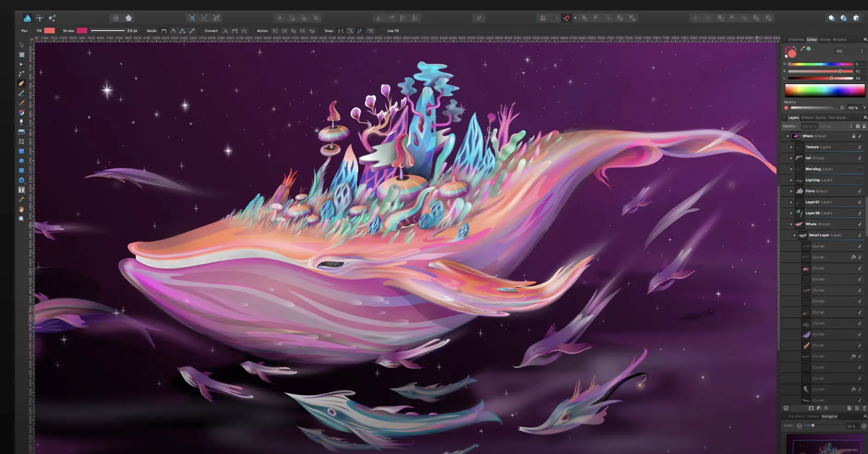Select the Pencil tool
868x454 pixels.
tap(21, 93)
